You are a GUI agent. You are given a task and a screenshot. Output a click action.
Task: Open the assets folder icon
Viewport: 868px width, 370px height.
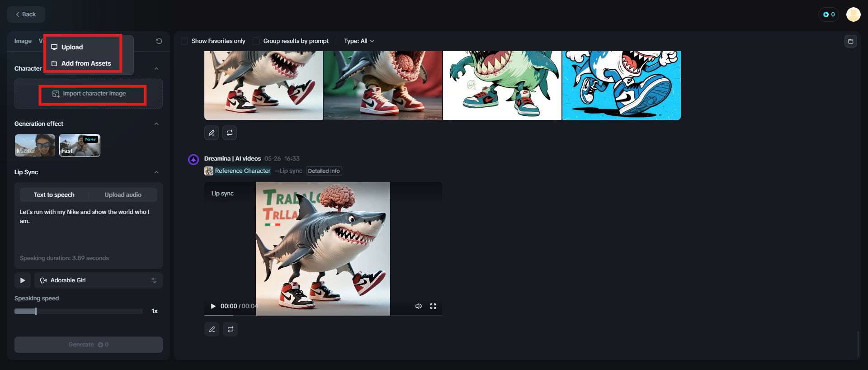[851, 41]
